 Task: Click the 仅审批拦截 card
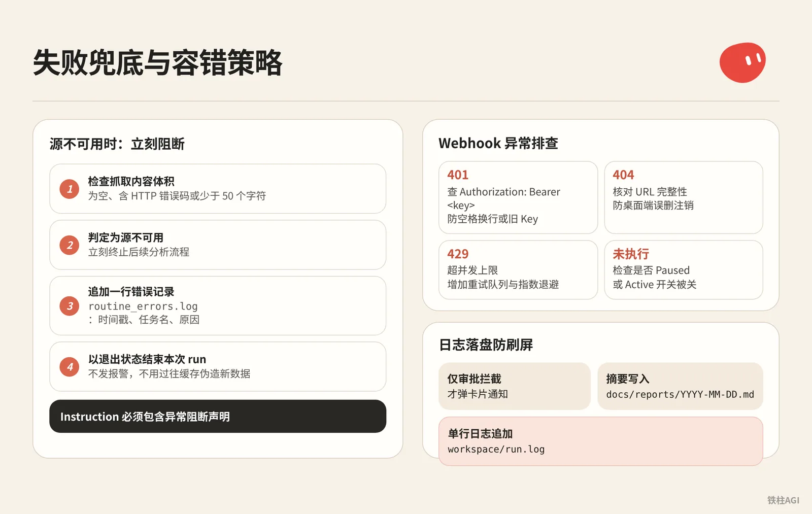point(515,386)
